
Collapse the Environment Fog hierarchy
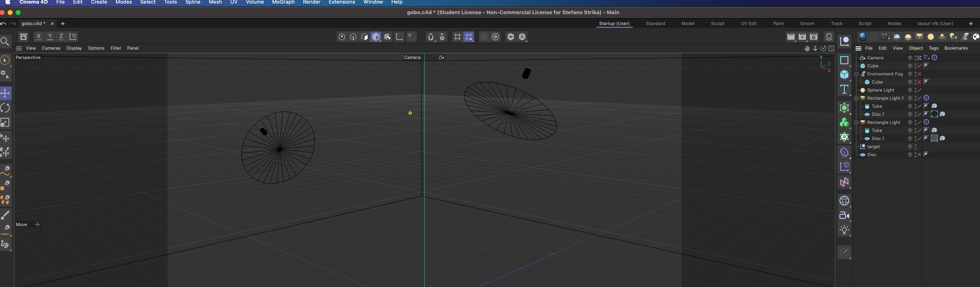[856, 74]
